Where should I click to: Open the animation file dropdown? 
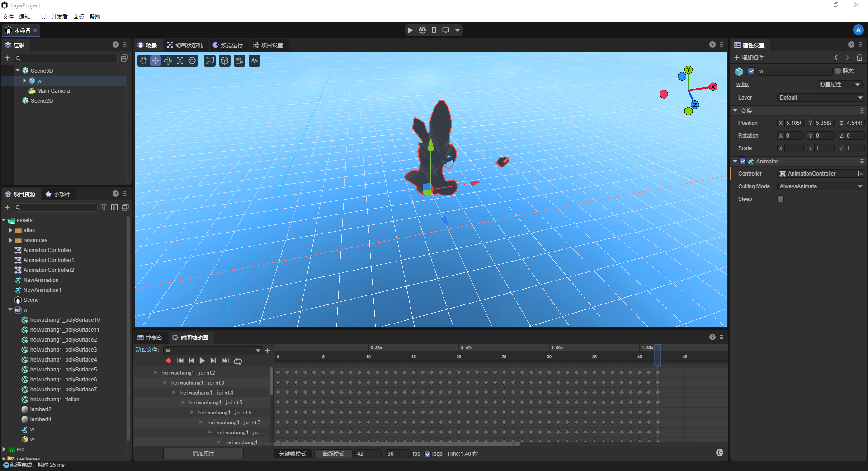tap(213, 351)
